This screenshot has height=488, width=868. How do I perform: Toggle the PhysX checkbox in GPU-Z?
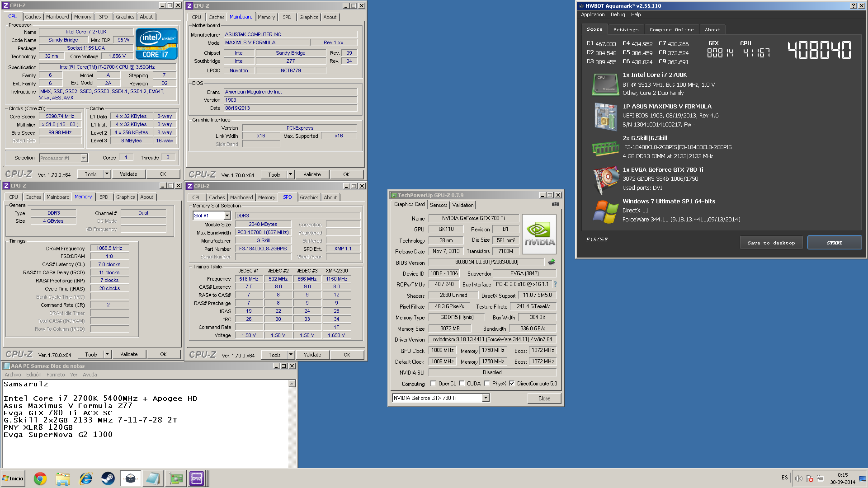(x=487, y=384)
